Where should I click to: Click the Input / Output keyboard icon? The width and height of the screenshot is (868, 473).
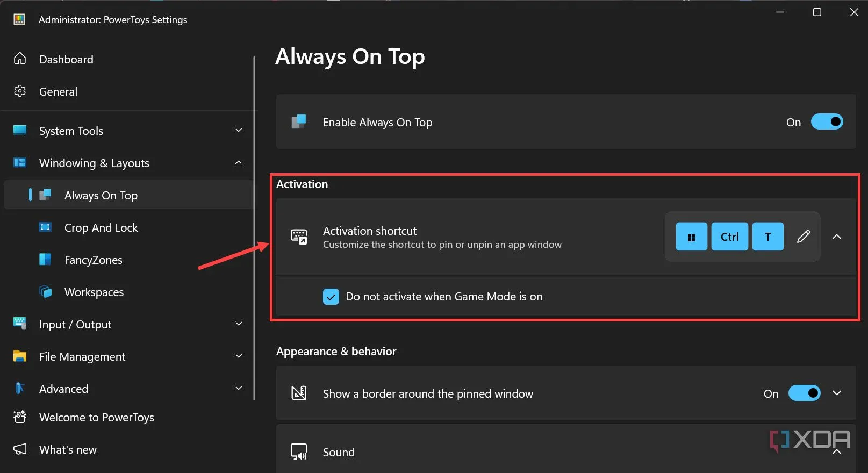pos(20,324)
